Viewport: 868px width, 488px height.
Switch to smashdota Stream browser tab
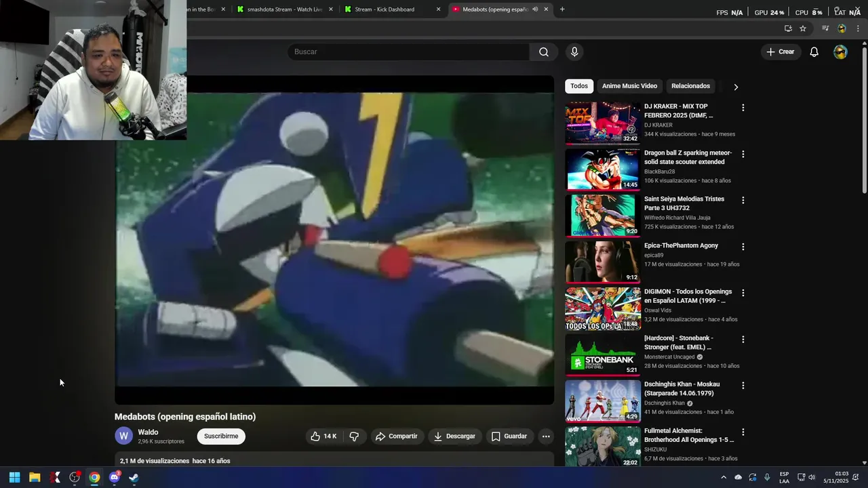(284, 9)
